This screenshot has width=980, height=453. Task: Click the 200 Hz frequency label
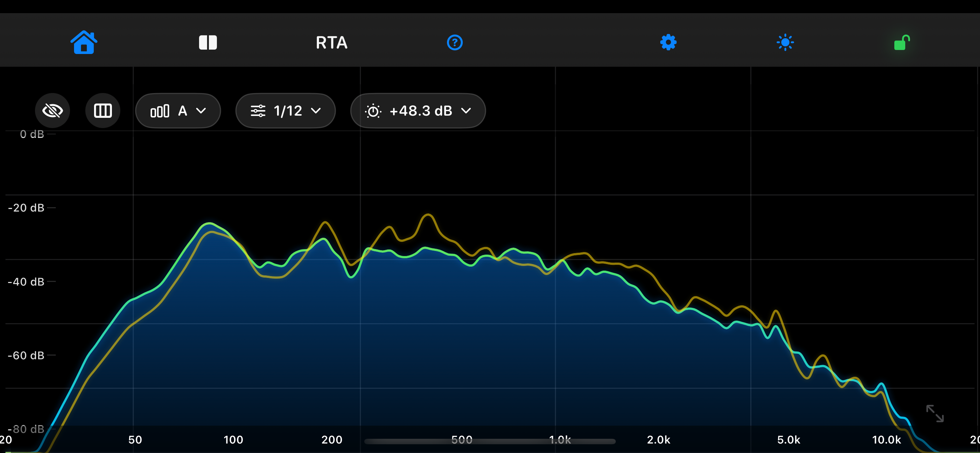click(x=332, y=440)
